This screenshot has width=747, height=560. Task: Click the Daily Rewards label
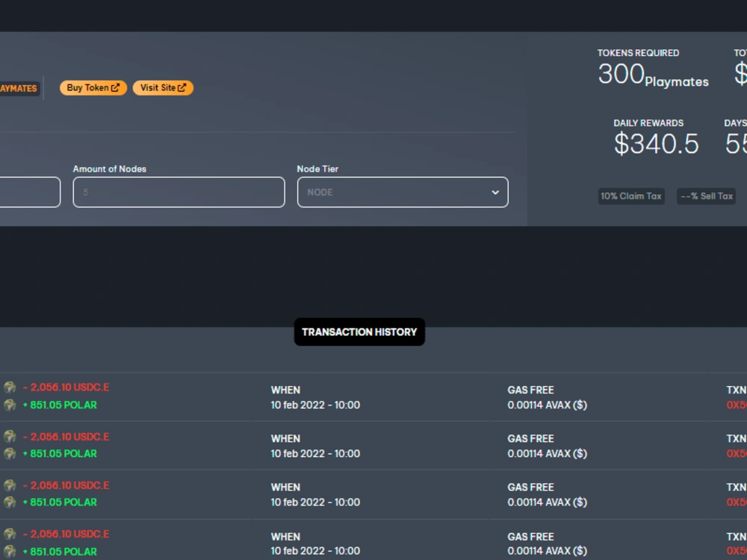[x=648, y=123]
